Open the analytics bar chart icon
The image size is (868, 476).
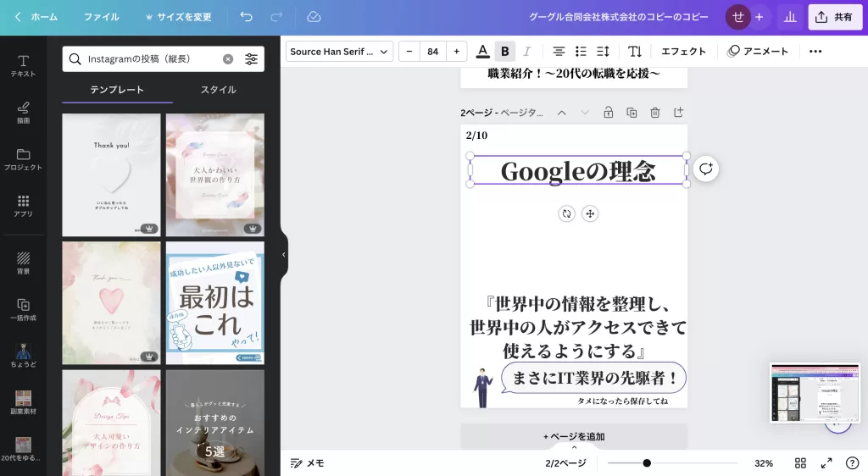point(790,17)
